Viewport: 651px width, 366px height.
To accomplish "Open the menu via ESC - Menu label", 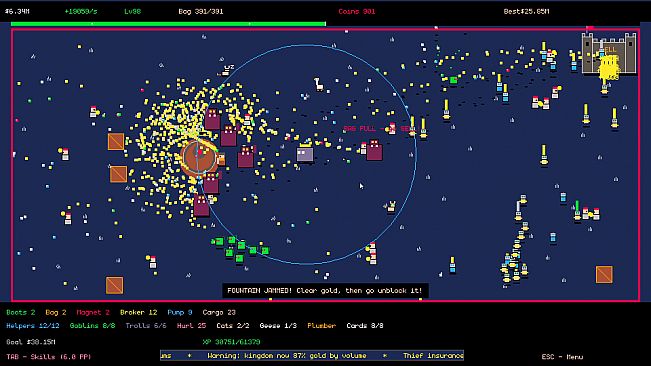I will click(562, 357).
